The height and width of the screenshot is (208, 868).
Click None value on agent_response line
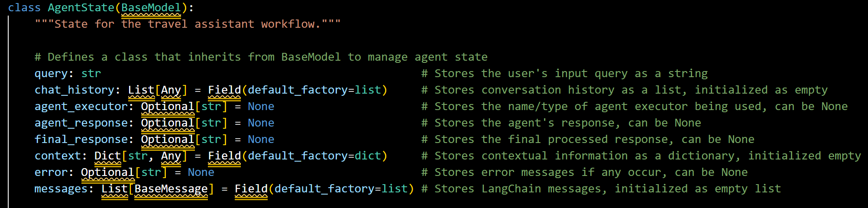[x=261, y=123]
